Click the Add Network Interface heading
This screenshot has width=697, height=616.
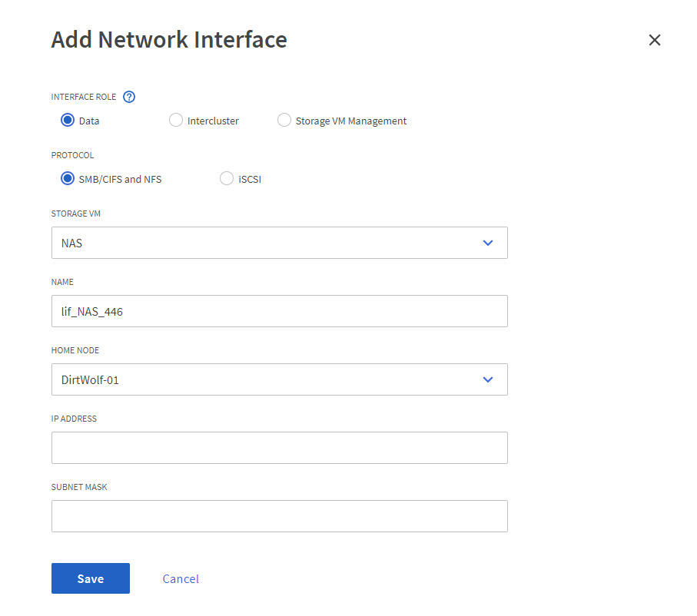[x=169, y=40]
